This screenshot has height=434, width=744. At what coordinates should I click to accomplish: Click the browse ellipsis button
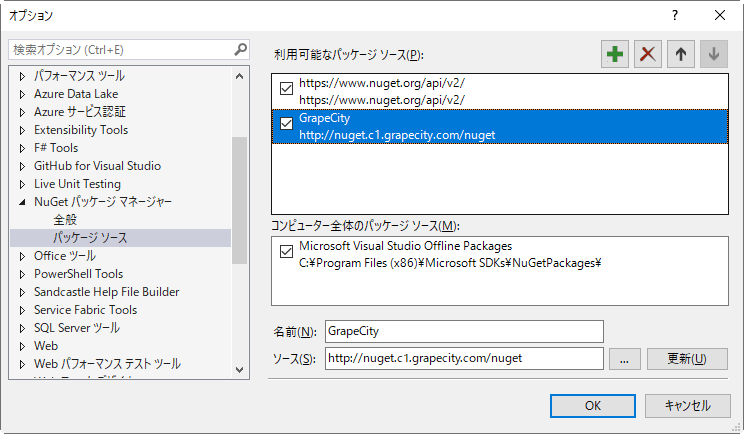coord(623,359)
